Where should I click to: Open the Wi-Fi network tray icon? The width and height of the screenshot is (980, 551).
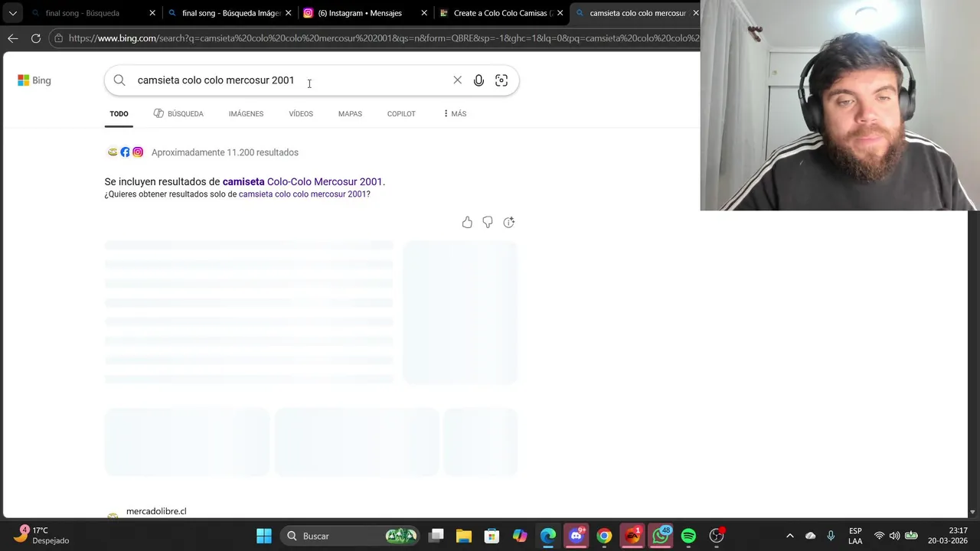[x=879, y=536]
